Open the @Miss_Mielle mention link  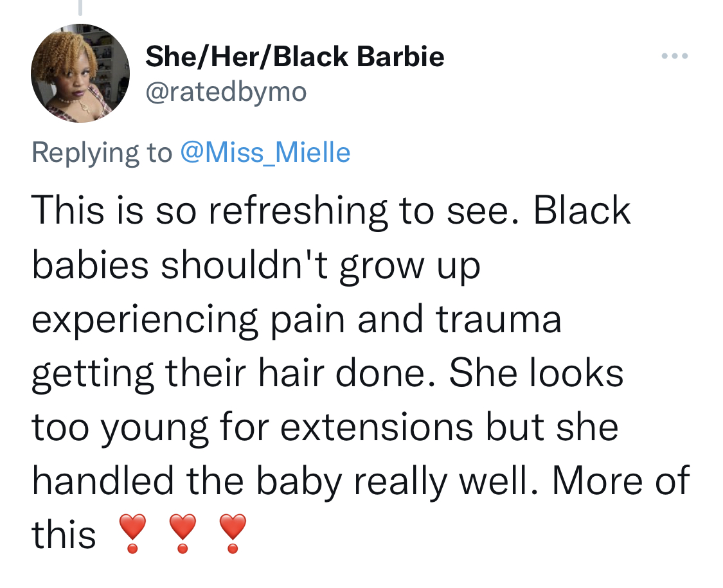[265, 152]
